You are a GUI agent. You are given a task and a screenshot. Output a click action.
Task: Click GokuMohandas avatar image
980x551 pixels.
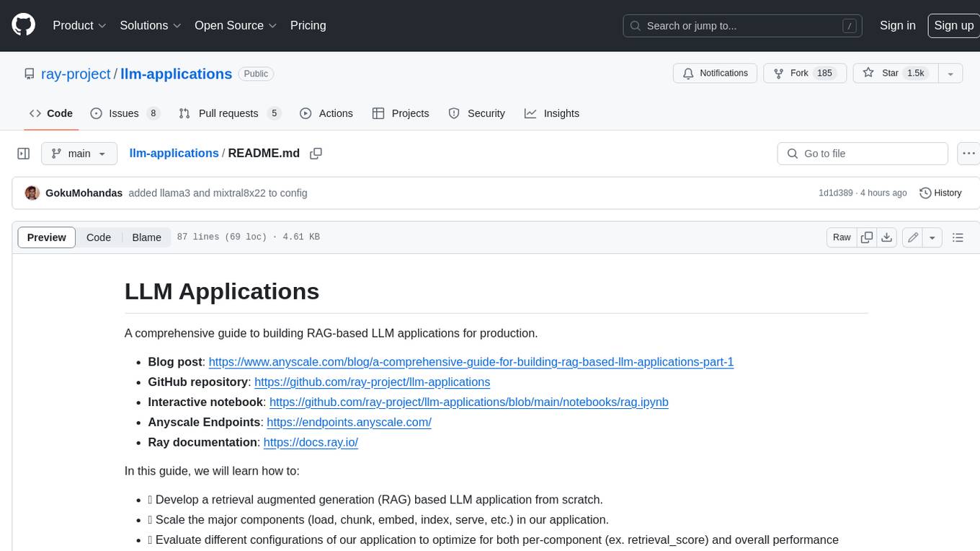[32, 193]
